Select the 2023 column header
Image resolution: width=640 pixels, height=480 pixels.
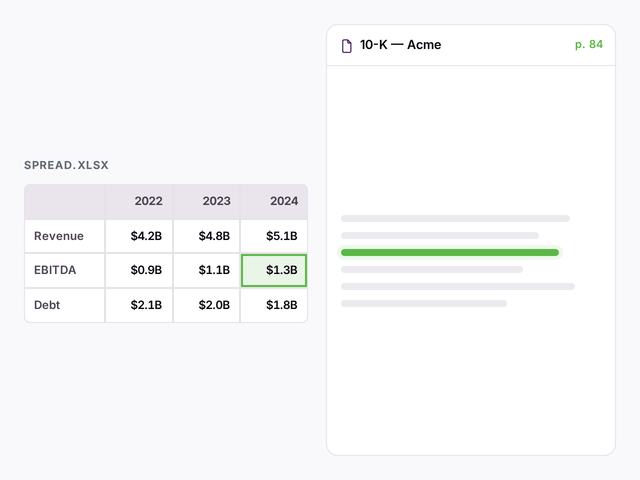click(207, 201)
